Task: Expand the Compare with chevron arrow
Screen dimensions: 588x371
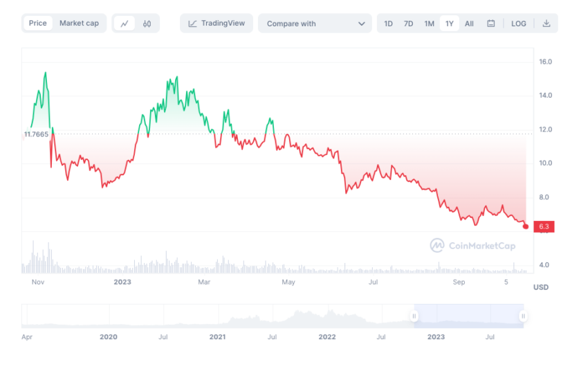Action: point(362,24)
